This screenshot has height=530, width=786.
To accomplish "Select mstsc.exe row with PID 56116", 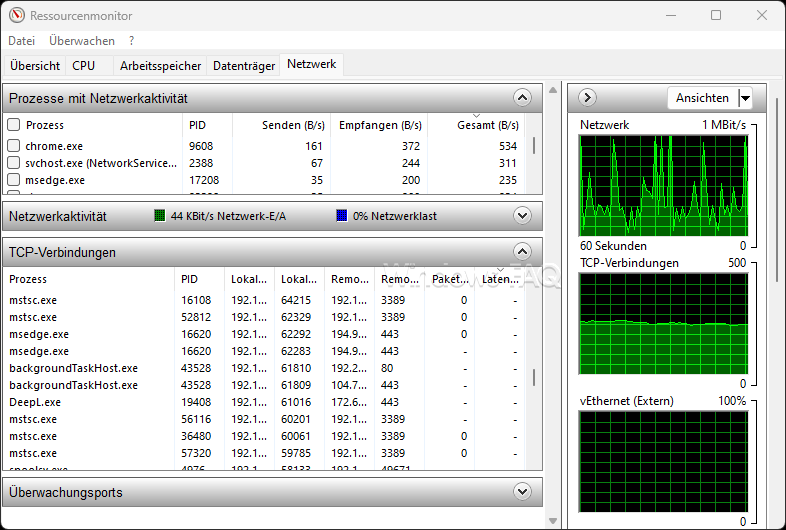I will (x=264, y=420).
